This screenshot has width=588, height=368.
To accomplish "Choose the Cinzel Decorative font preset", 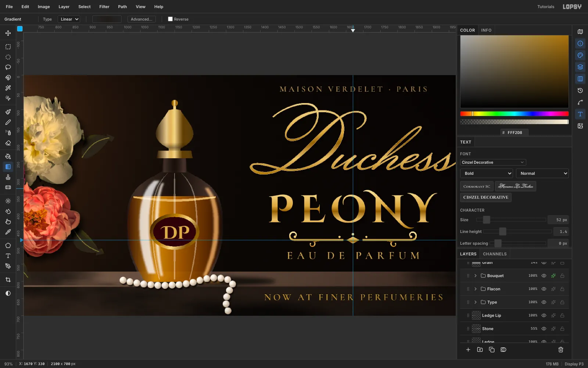I will pyautogui.click(x=486, y=197).
